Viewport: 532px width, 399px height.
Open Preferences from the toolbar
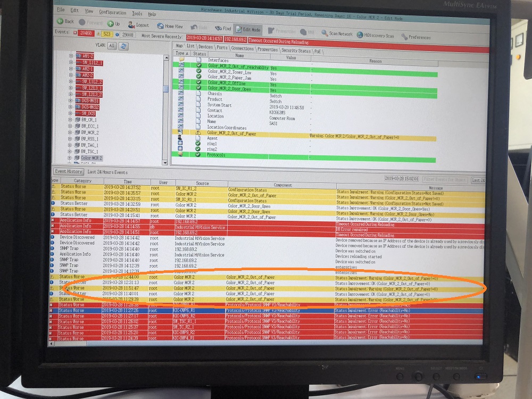point(405,37)
